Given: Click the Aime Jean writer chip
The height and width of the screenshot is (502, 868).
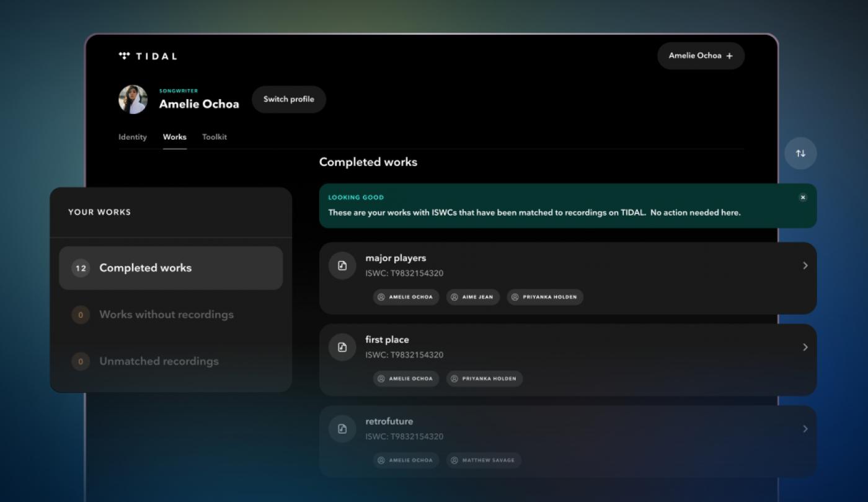Looking at the screenshot, I should (x=473, y=297).
